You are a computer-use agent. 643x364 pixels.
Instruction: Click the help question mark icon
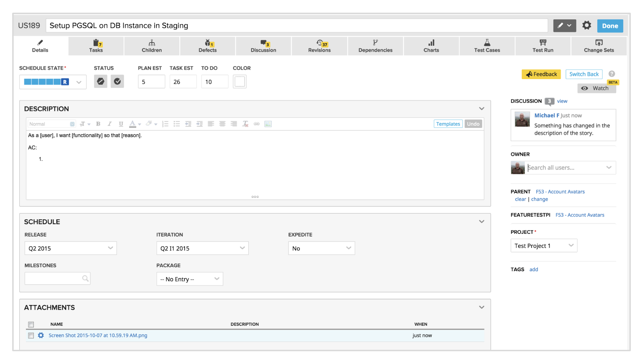coord(612,74)
